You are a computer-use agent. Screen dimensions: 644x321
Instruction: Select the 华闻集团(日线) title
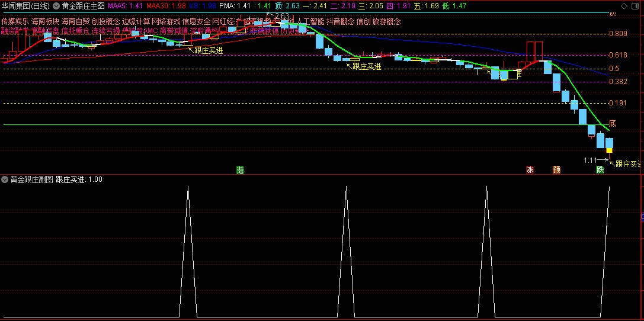pyautogui.click(x=25, y=6)
